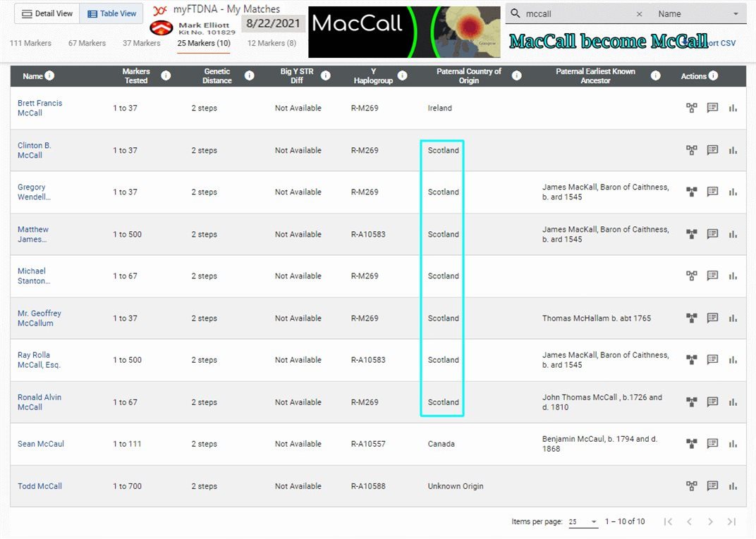Click the mccall search input field
Viewport: 756px width, 539px height.
tap(578, 14)
